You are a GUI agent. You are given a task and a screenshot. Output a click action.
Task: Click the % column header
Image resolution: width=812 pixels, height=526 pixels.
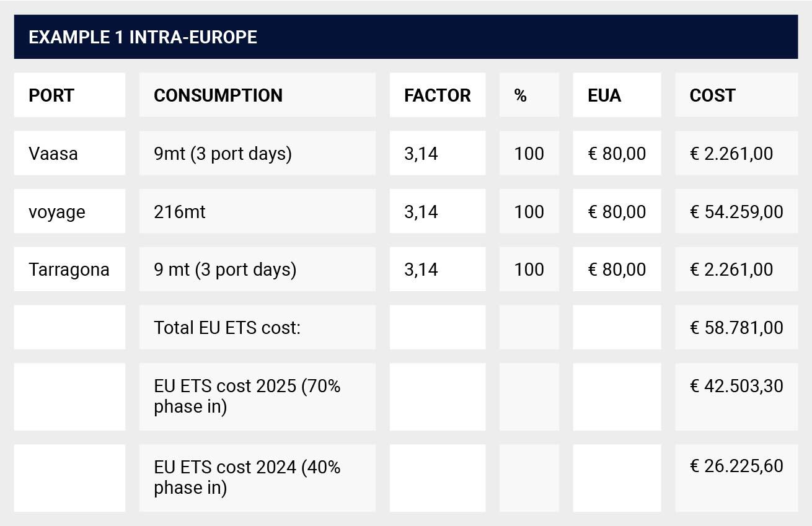coord(529,95)
